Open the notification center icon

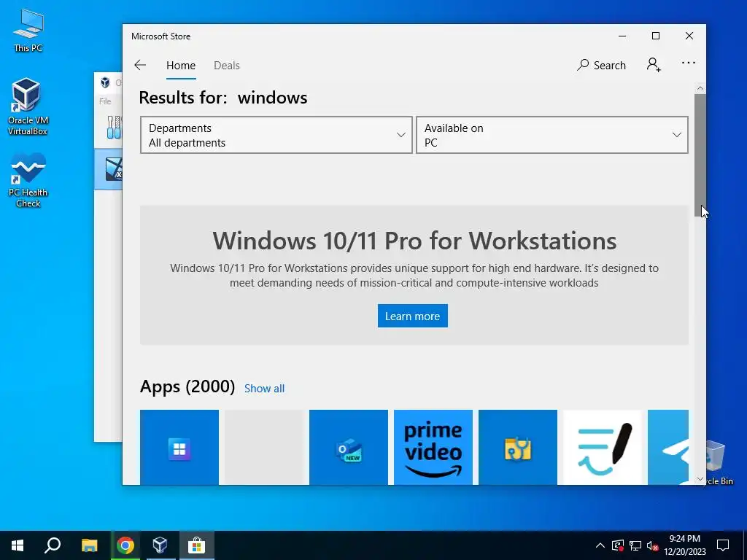[723, 545]
